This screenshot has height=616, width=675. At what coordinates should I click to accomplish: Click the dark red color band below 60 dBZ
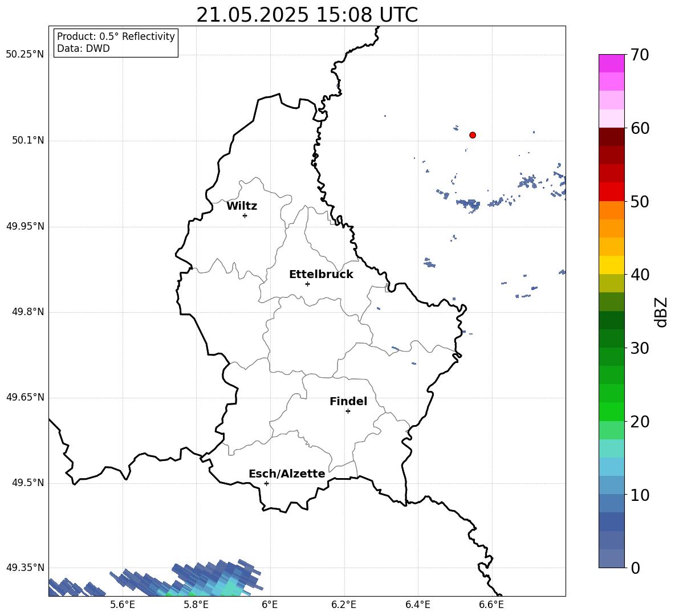611,137
